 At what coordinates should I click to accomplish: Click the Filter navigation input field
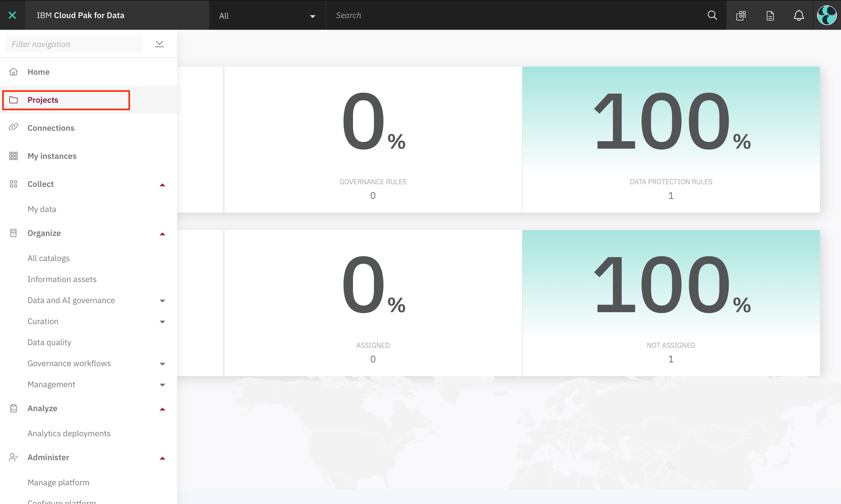[x=73, y=44]
